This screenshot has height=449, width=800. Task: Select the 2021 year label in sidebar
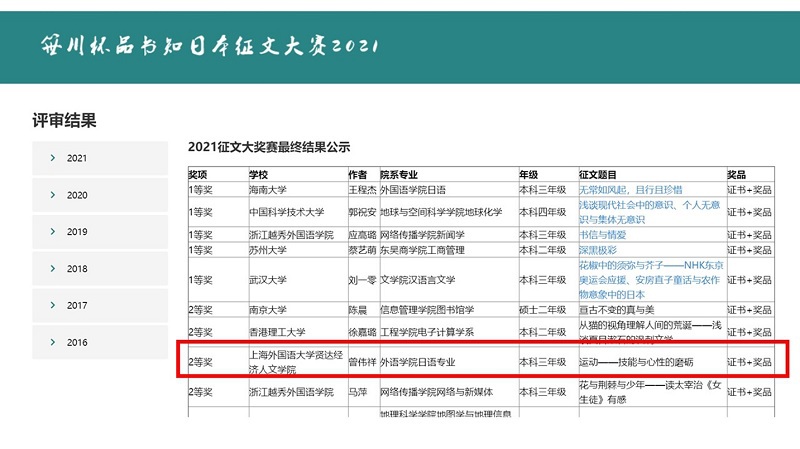pos(77,158)
